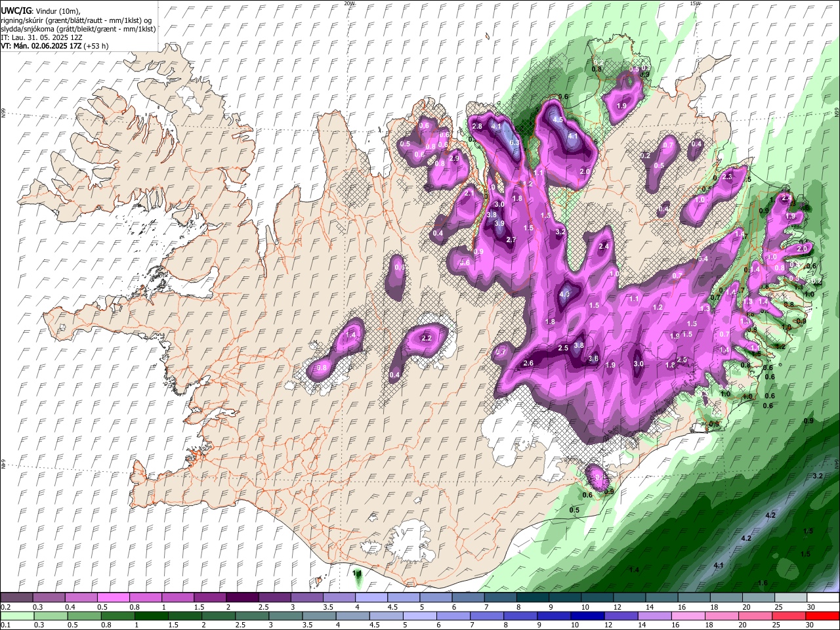
Task: Click the medium green 0.5 rain legend swatch
Action: pyautogui.click(x=85, y=616)
